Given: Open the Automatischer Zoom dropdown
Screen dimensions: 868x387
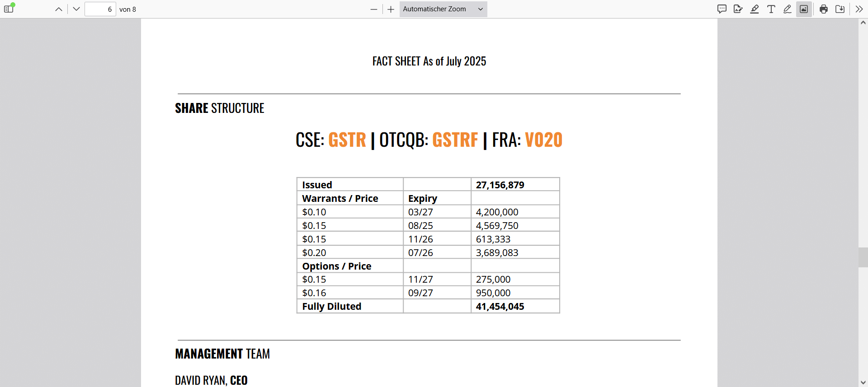Looking at the screenshot, I should point(443,9).
